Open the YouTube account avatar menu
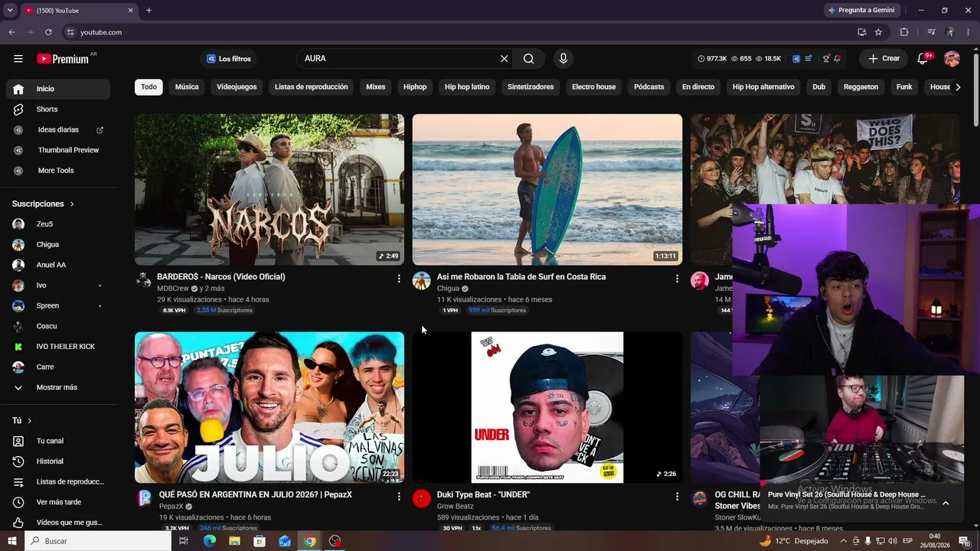 (952, 59)
